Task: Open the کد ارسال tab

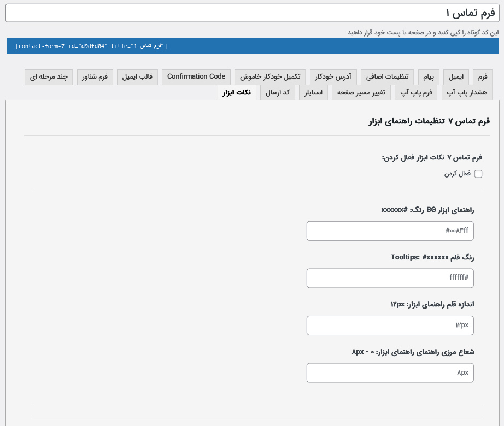Action: tap(278, 93)
